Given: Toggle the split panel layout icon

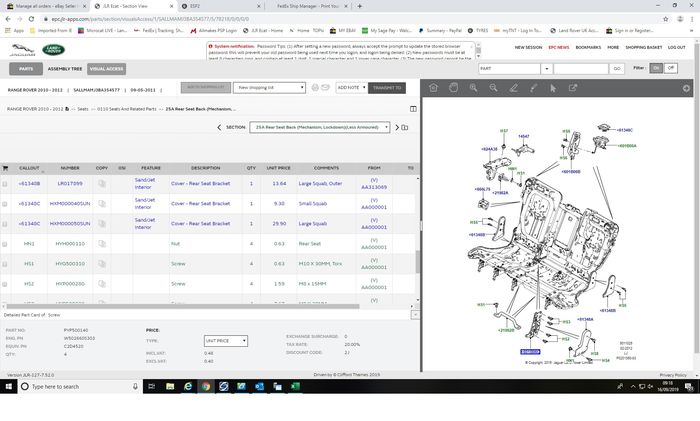Looking at the screenshot, I should click(413, 109).
